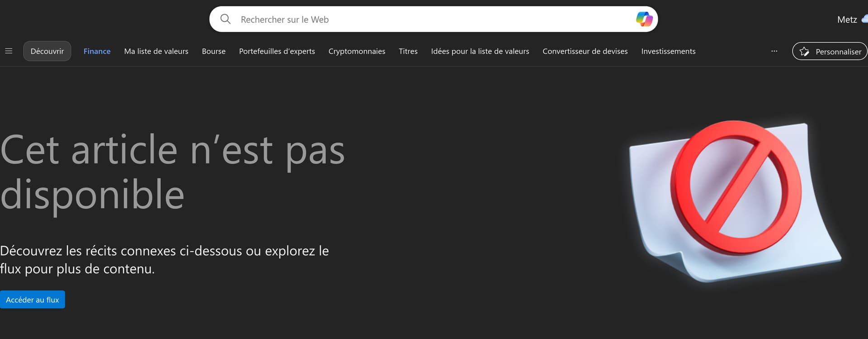Open the Convertisseur de devises page

tap(585, 51)
